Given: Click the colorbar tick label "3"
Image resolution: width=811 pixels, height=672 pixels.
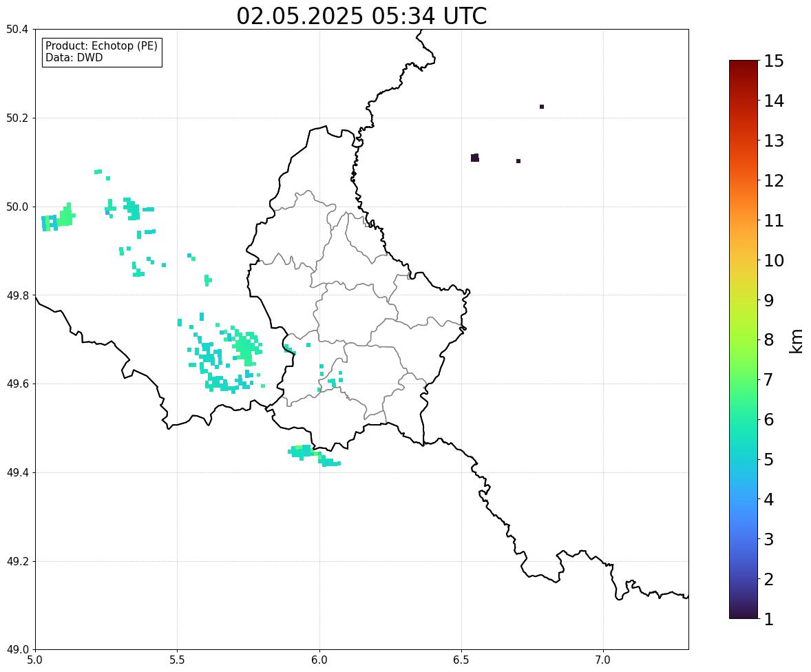Looking at the screenshot, I should point(769,539).
